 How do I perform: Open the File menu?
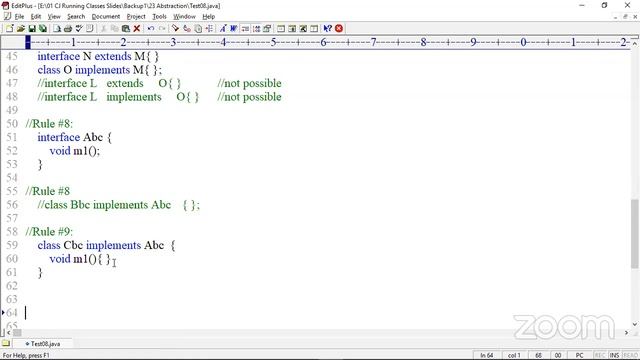point(19,16)
